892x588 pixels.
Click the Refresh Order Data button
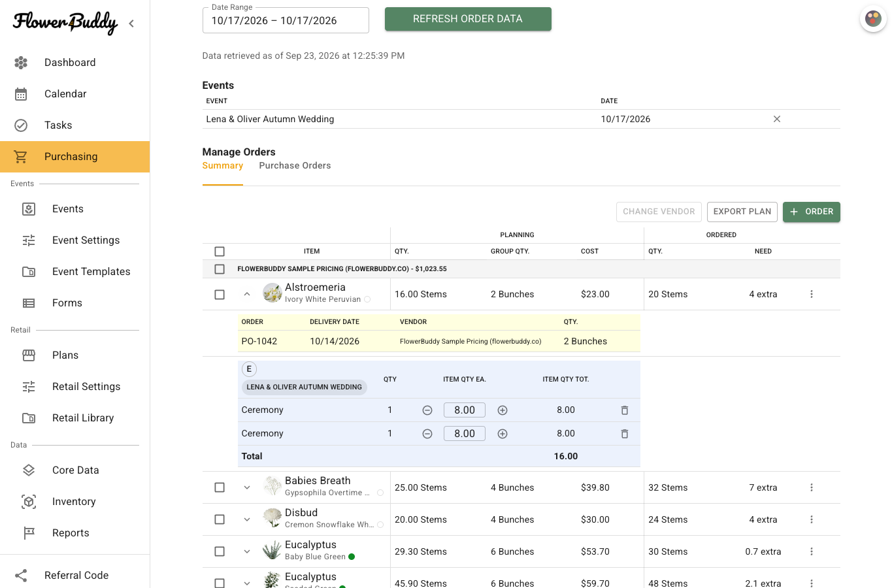pos(468,19)
